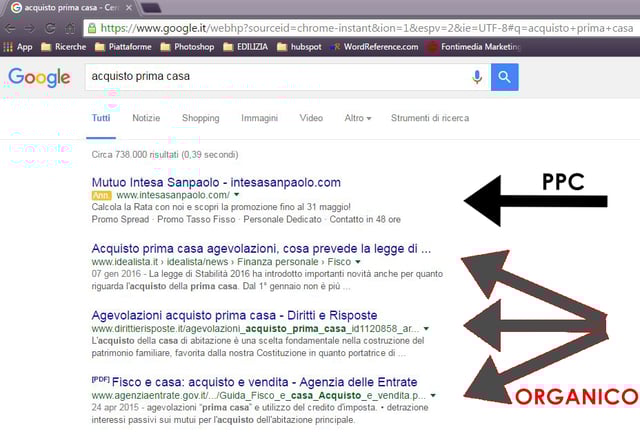Open dropdown arrow beside dirittierisposte.it result URL
This screenshot has height=438, width=640.
point(427,327)
